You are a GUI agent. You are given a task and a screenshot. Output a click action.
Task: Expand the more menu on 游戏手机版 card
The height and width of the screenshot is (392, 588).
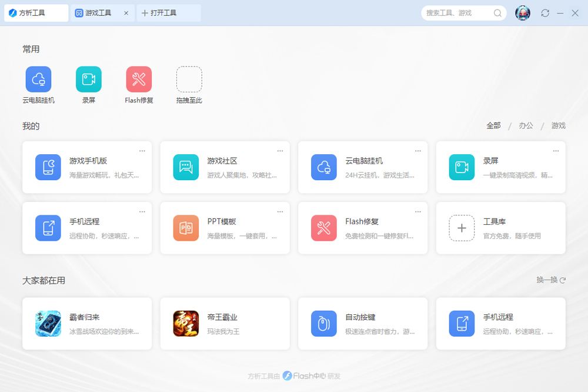tap(142, 151)
